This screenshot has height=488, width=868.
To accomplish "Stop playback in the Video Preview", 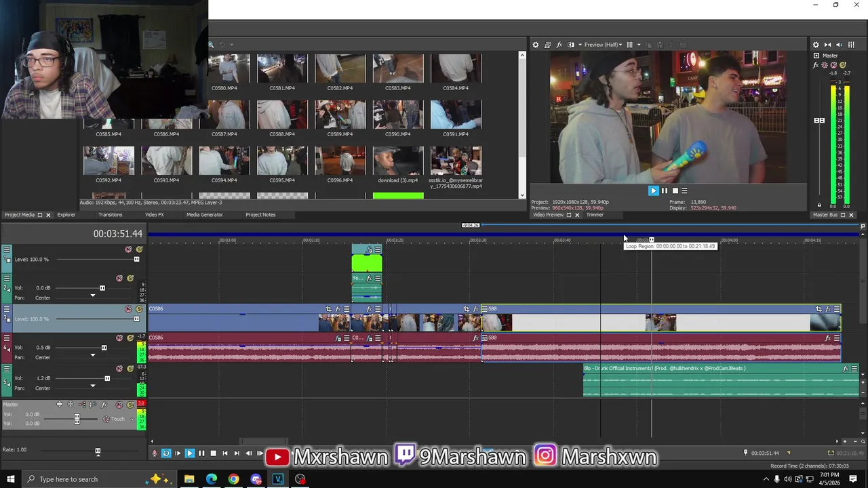I will 675,191.
